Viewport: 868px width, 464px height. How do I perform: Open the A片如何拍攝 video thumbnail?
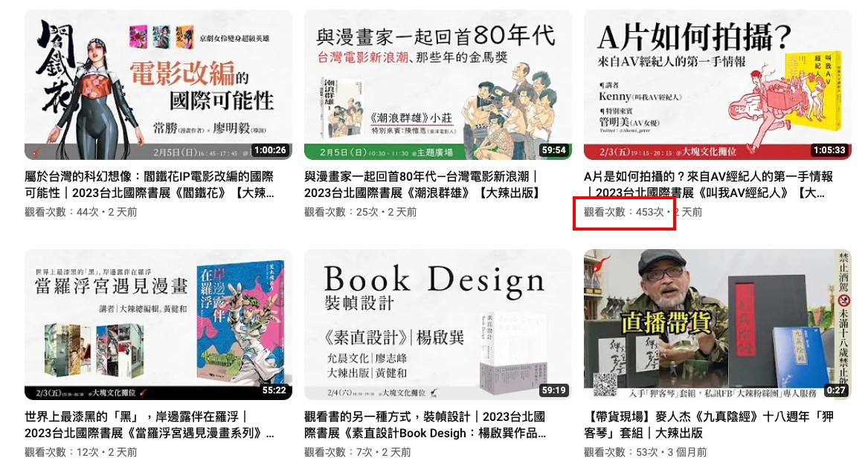click(718, 84)
